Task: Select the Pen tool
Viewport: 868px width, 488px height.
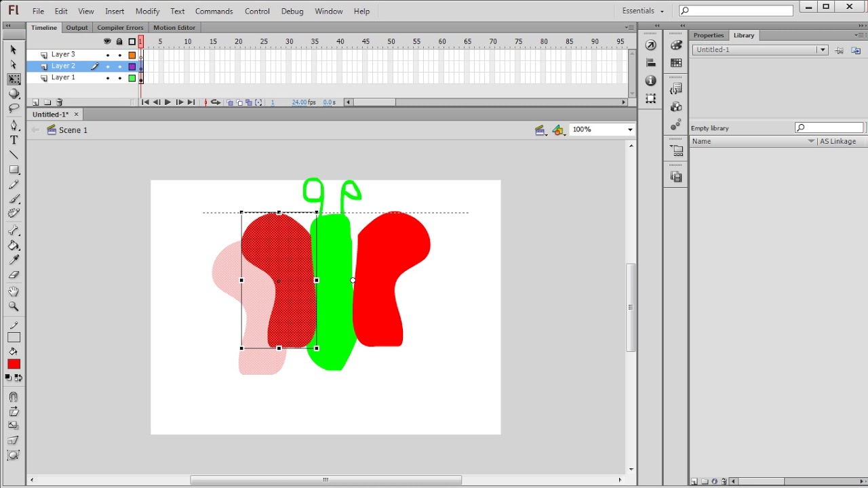Action: tap(14, 125)
